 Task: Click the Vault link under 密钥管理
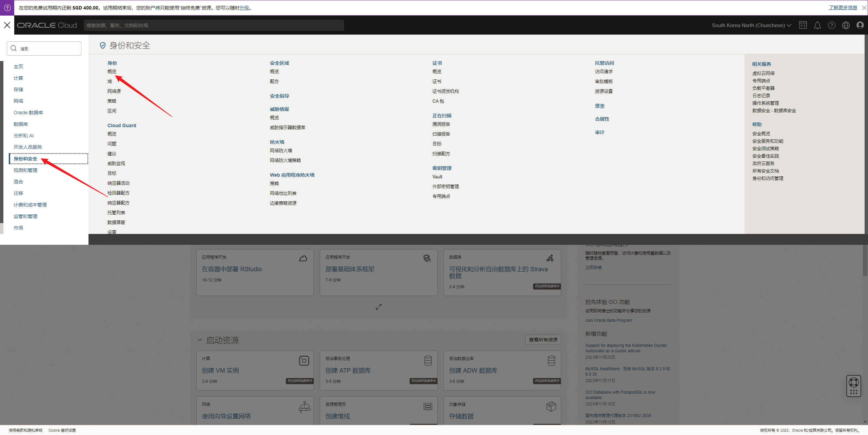[437, 177]
